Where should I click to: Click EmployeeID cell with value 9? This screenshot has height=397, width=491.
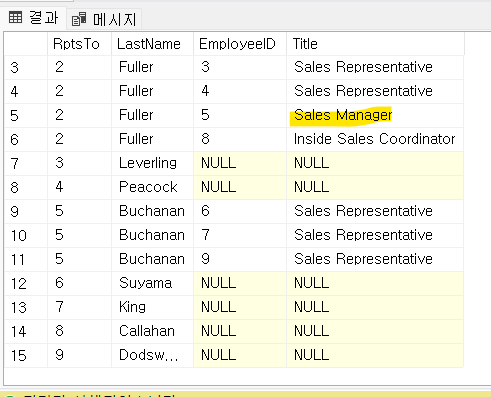point(240,259)
